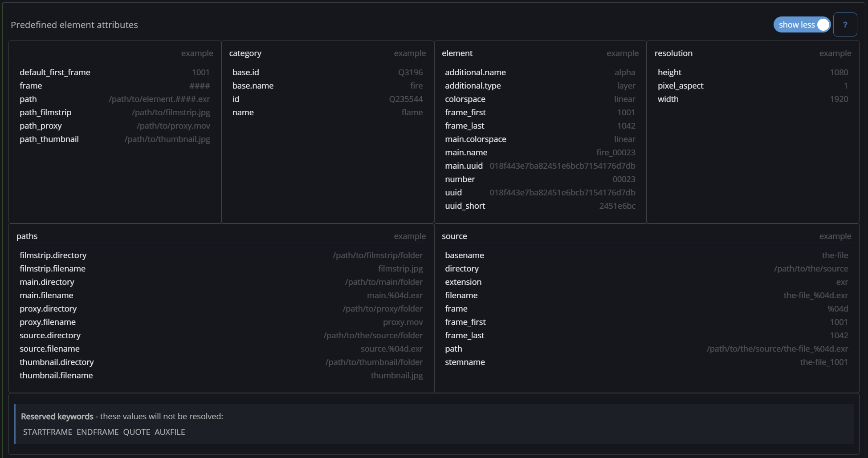
Task: Click the path_proxy attribute
Action: click(x=41, y=126)
